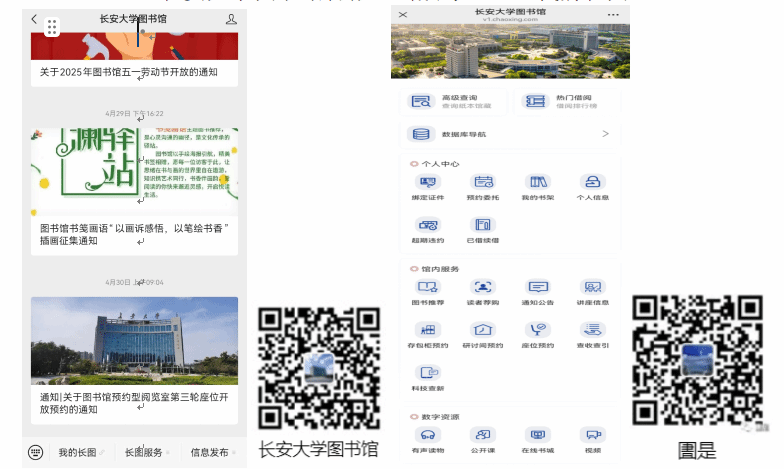784x469 pixels.
Task: Open 研讨间预约 study room booking
Action: [x=483, y=330]
